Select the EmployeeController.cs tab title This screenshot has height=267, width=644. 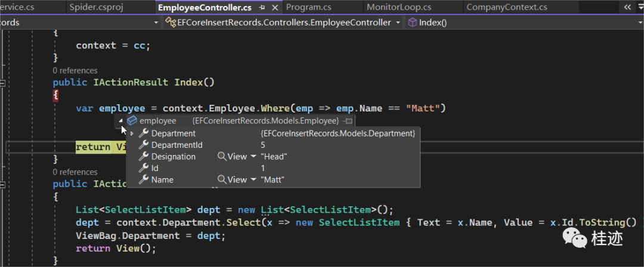(205, 7)
